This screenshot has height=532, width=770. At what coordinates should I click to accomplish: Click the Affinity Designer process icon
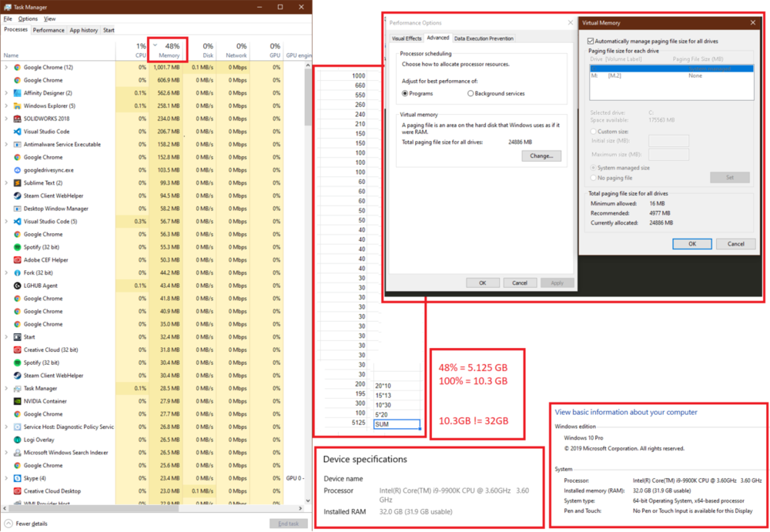[x=17, y=93]
